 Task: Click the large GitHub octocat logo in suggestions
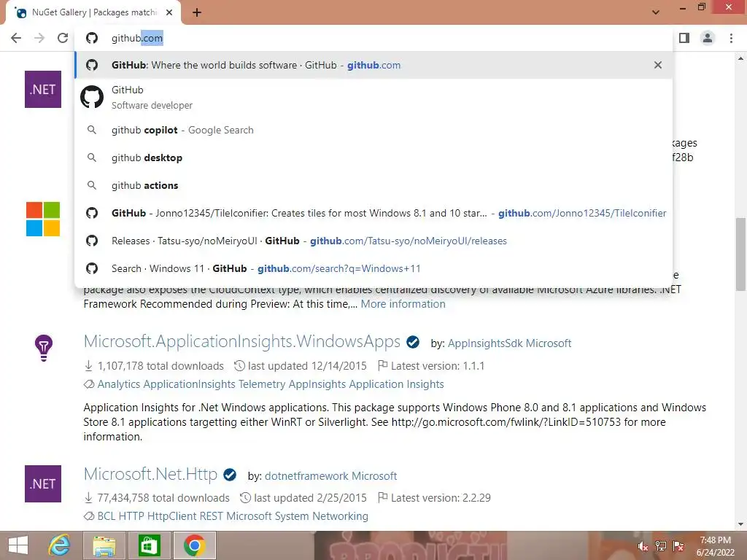pyautogui.click(x=92, y=97)
